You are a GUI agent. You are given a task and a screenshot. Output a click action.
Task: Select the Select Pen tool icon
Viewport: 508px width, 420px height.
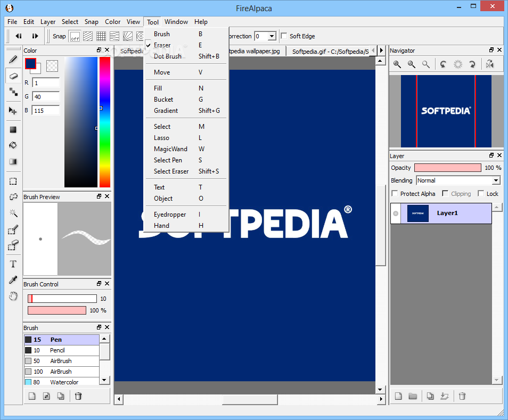(13, 229)
